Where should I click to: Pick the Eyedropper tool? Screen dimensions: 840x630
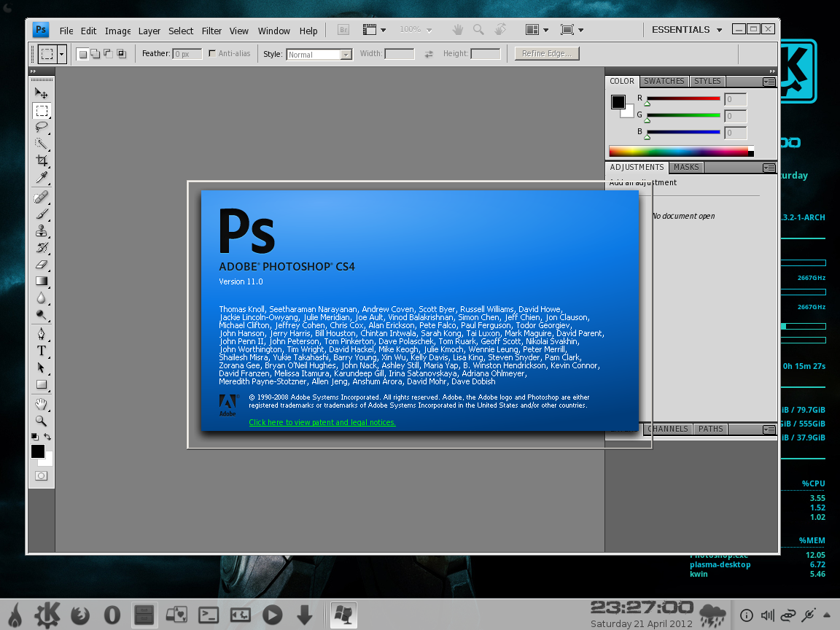click(x=42, y=178)
